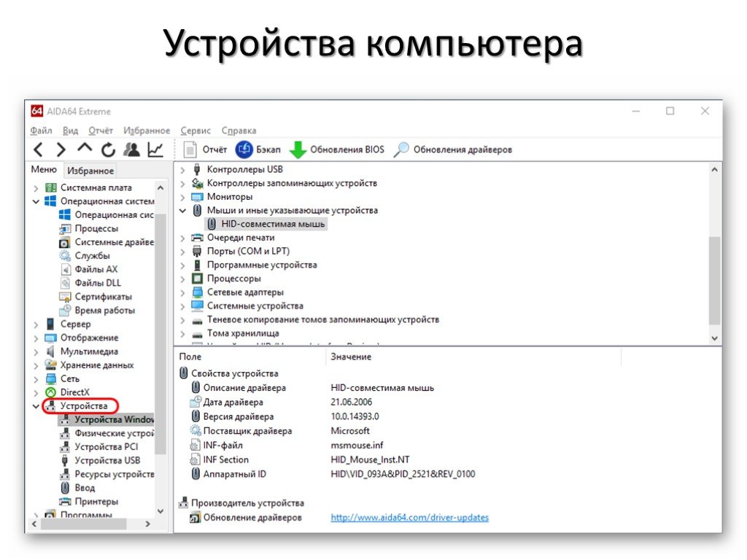The image size is (747, 560).
Task: Click the Сетевые адаптеры device category
Action: coord(237,292)
